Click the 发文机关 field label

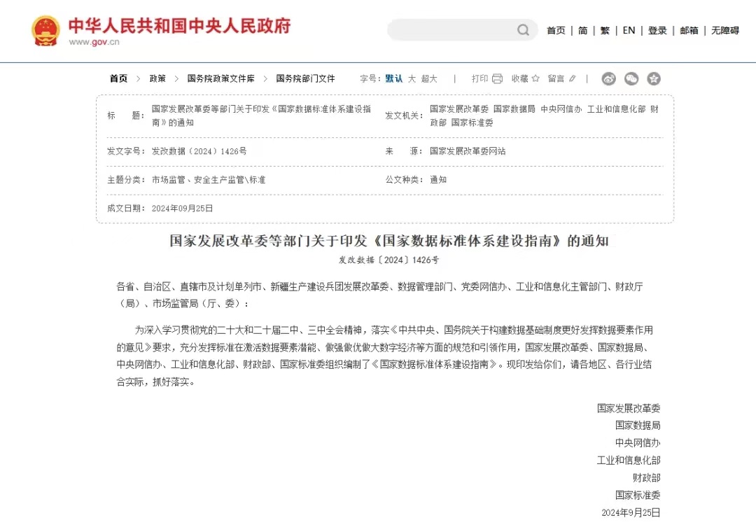pyautogui.click(x=404, y=115)
